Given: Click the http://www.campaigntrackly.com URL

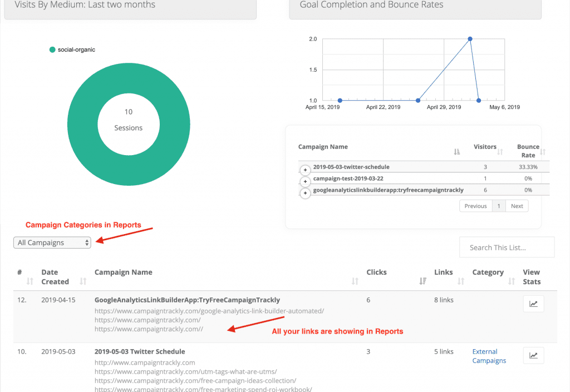Looking at the screenshot, I should pyautogui.click(x=145, y=363).
